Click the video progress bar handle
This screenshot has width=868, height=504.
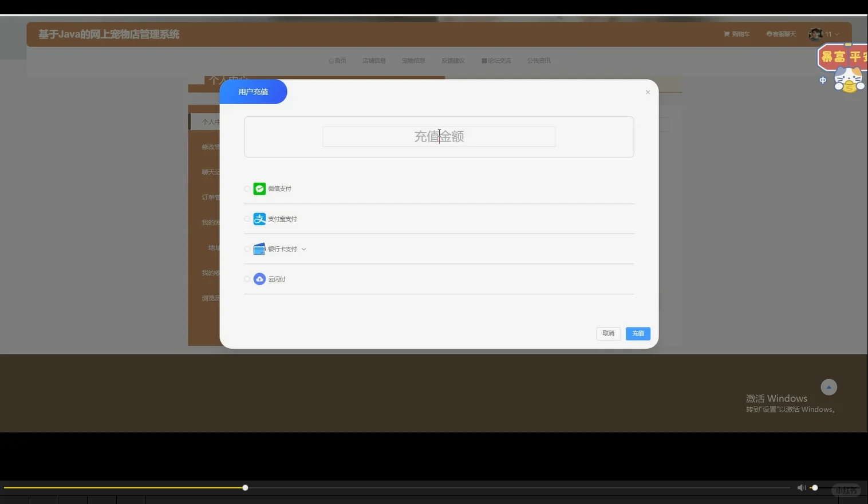click(x=245, y=488)
